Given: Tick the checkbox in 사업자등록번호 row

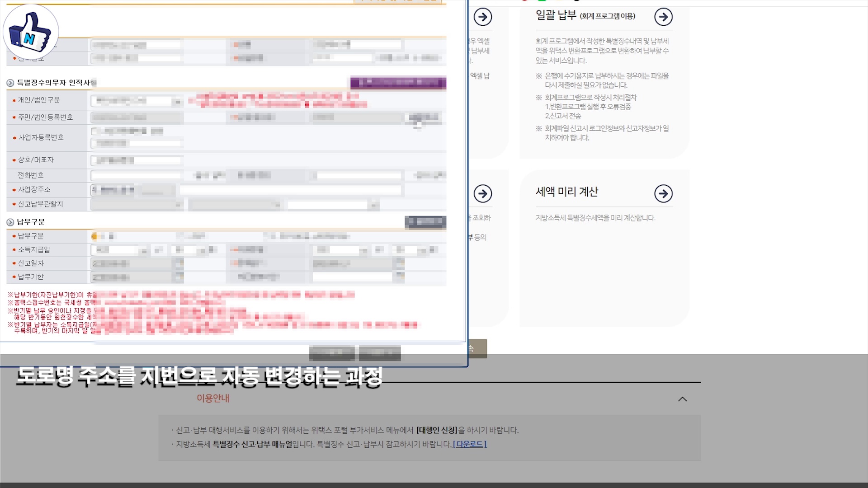Looking at the screenshot, I should 94,131.
